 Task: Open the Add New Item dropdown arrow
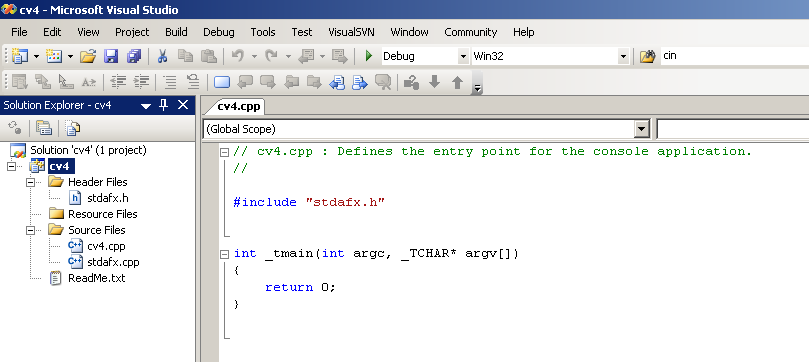(x=70, y=56)
